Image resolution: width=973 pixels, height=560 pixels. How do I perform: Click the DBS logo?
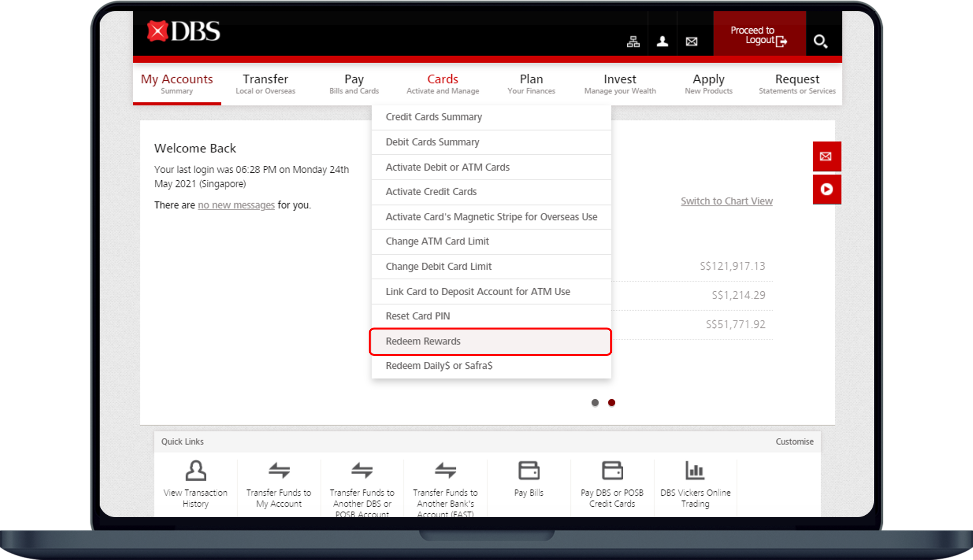(183, 31)
